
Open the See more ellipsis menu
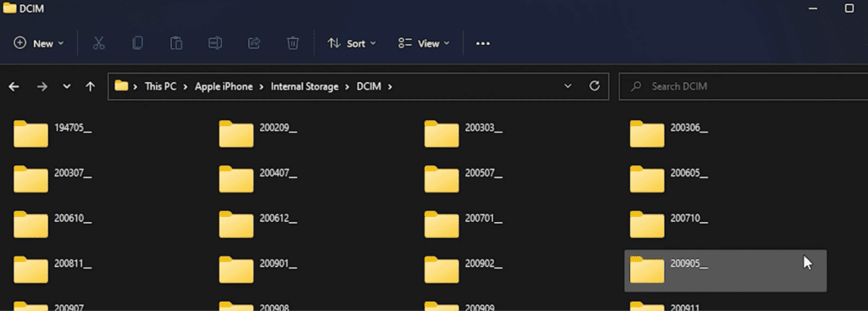[483, 43]
